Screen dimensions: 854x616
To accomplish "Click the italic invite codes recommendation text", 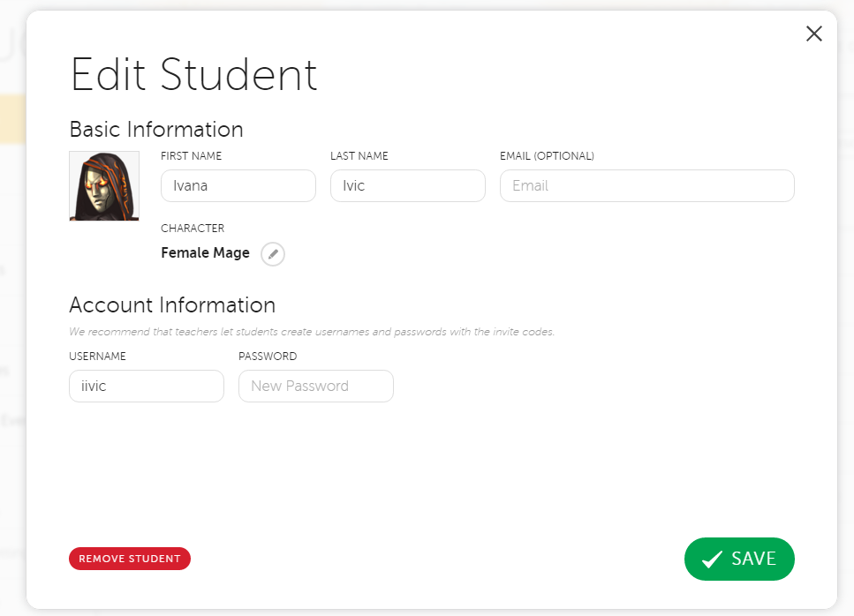I will [312, 333].
